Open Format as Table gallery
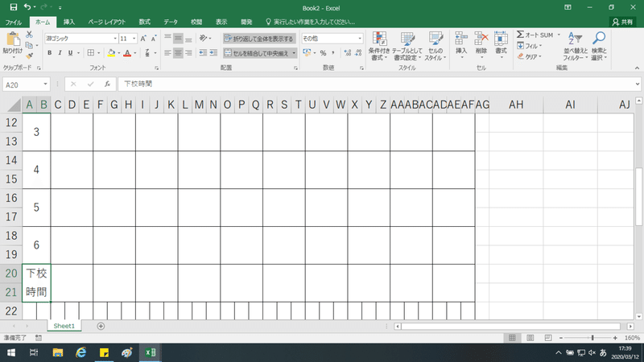The height and width of the screenshot is (362, 644). tap(407, 46)
